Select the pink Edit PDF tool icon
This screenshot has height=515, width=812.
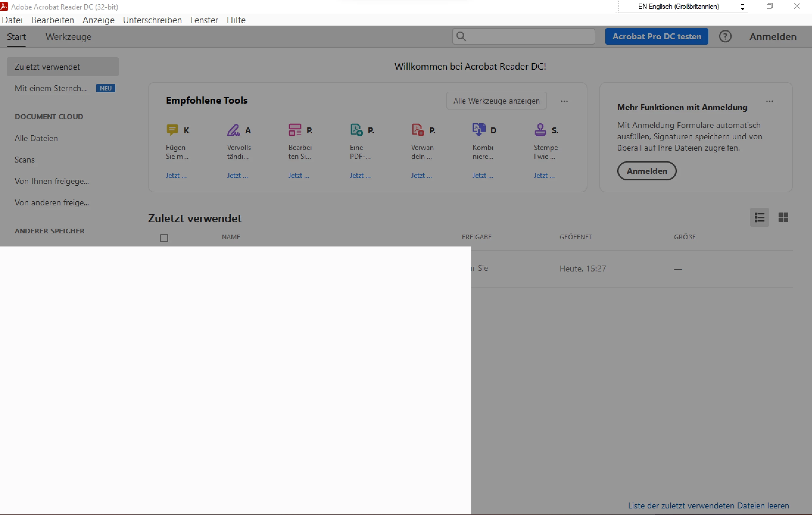295,130
